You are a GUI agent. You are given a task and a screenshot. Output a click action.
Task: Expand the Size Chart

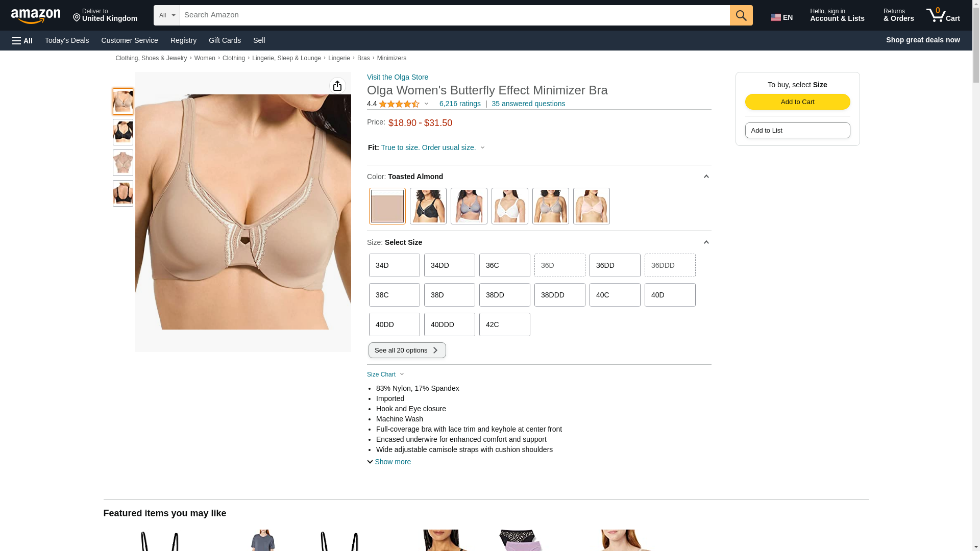tap(385, 374)
